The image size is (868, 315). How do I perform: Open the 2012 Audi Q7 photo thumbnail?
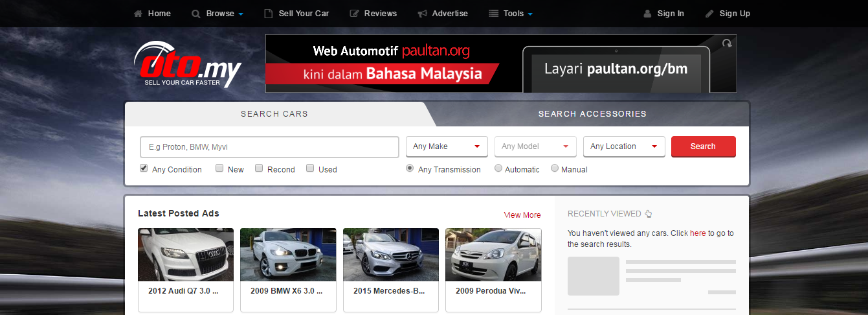pos(186,255)
